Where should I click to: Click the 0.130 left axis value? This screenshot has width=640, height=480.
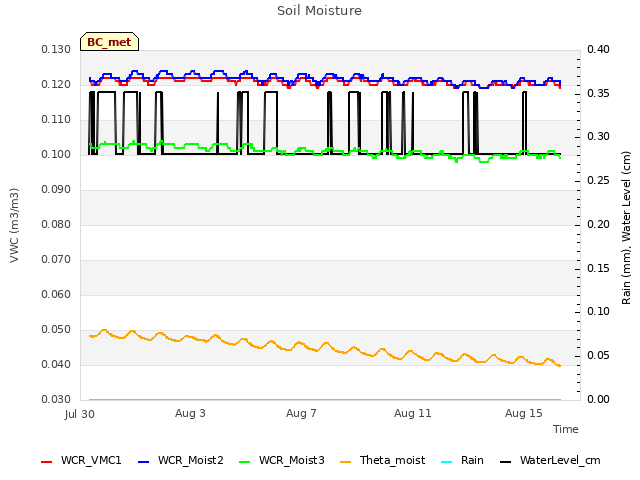click(56, 50)
